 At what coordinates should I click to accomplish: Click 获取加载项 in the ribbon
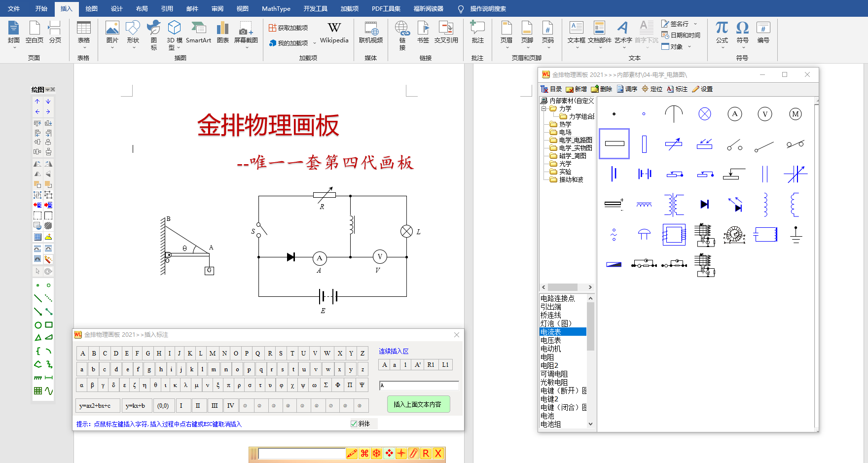[289, 28]
